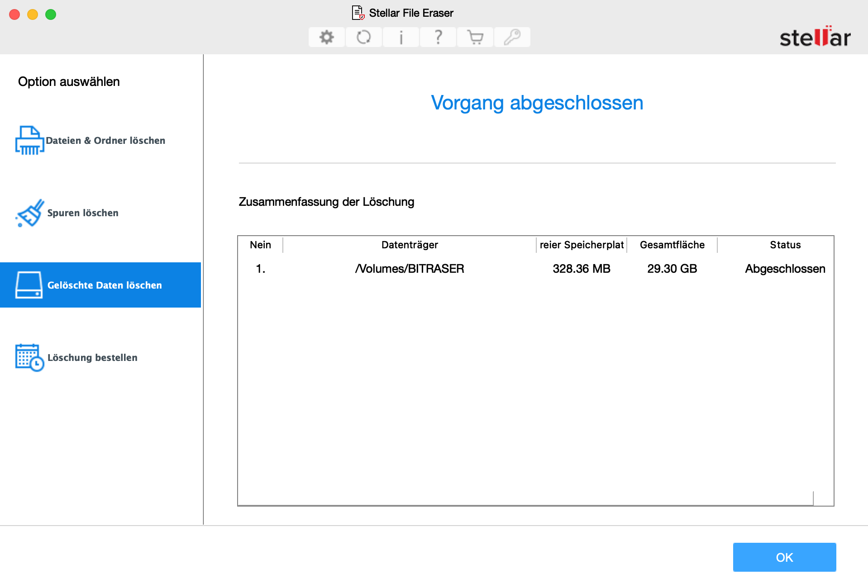Select Spuren löschen option
Screen dimensions: 868x588
(100, 213)
